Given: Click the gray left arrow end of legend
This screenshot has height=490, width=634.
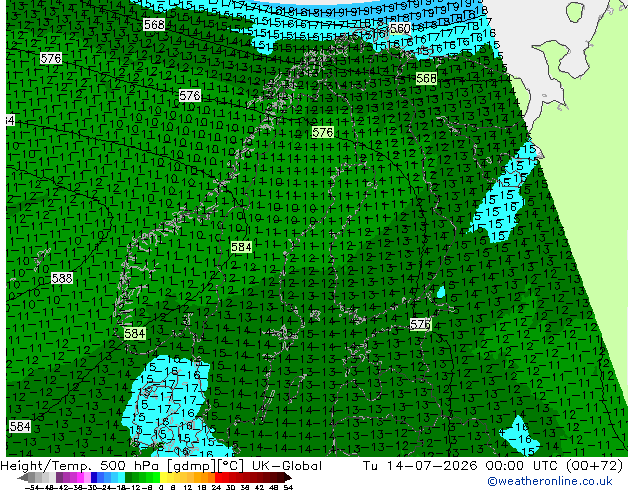Looking at the screenshot, I should [x=22, y=478].
